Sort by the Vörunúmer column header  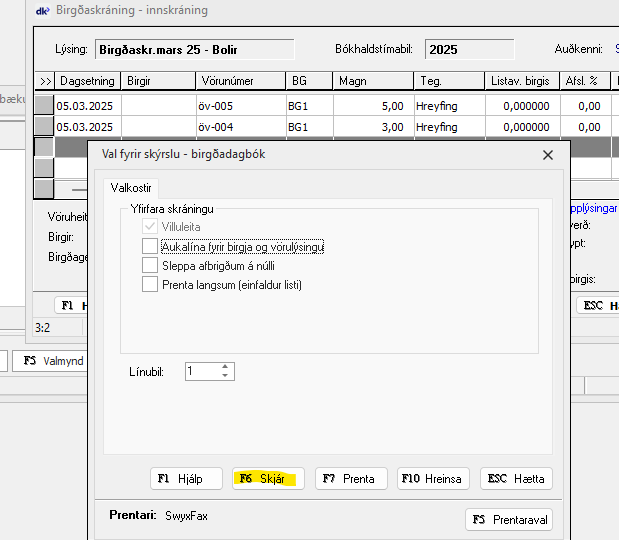[x=239, y=81]
